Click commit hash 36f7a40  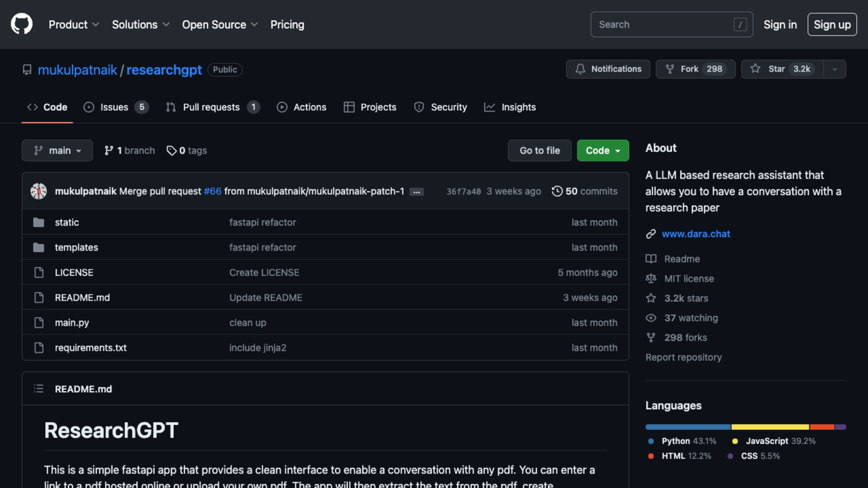pyautogui.click(x=464, y=192)
